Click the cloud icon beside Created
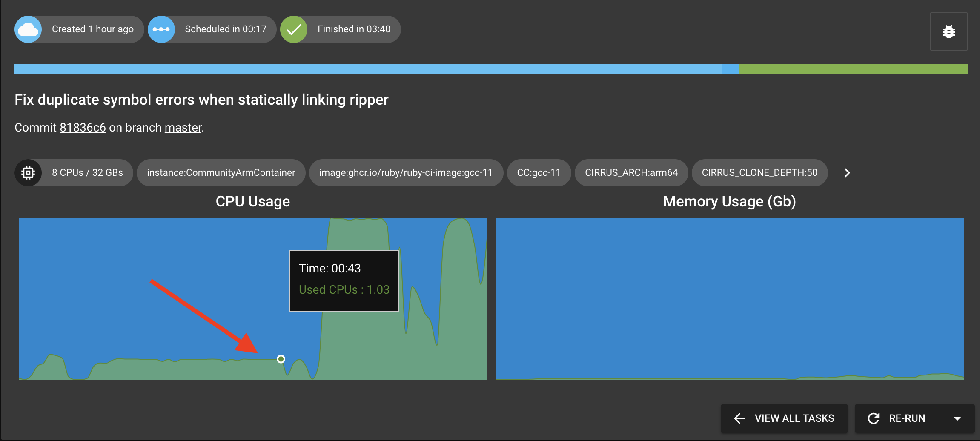Screen dimensions: 980x441 click(x=28, y=29)
